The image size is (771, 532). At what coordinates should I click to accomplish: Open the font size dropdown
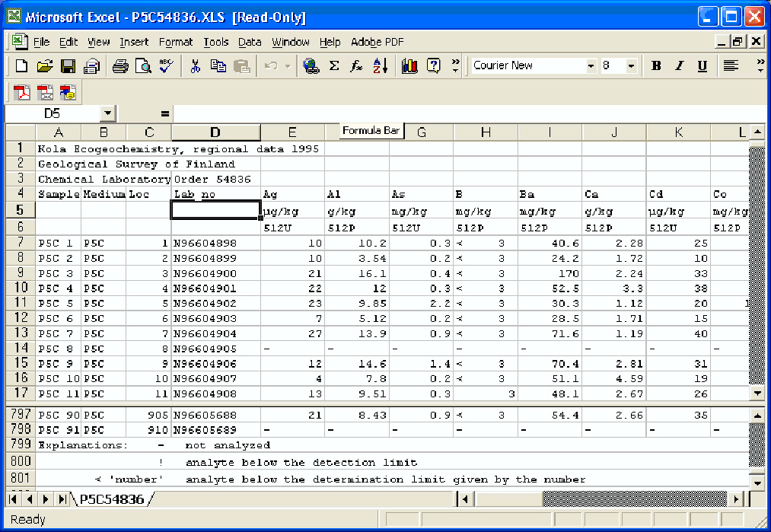631,66
